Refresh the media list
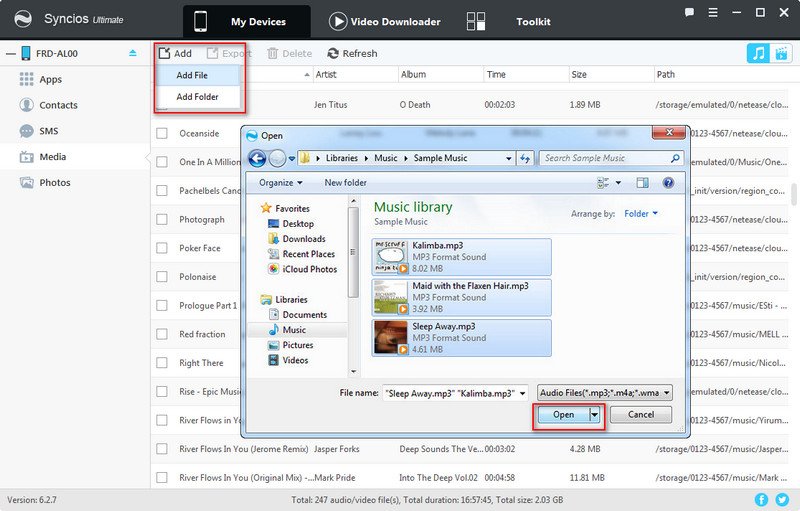This screenshot has height=511, width=800. click(352, 53)
